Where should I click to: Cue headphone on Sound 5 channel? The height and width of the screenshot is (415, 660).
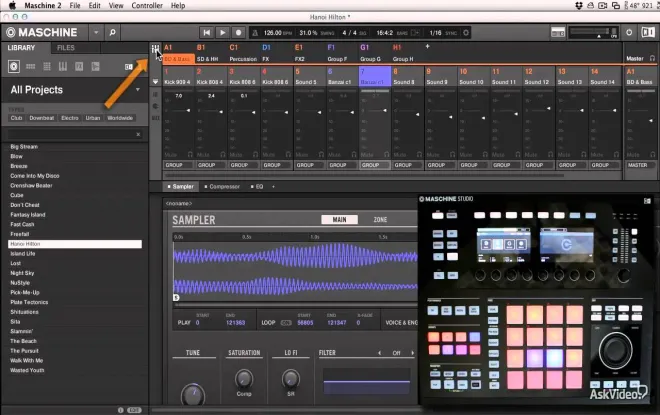tap(322, 154)
